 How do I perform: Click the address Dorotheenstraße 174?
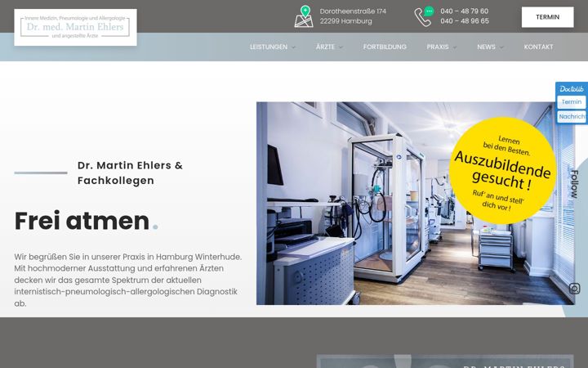click(x=353, y=11)
